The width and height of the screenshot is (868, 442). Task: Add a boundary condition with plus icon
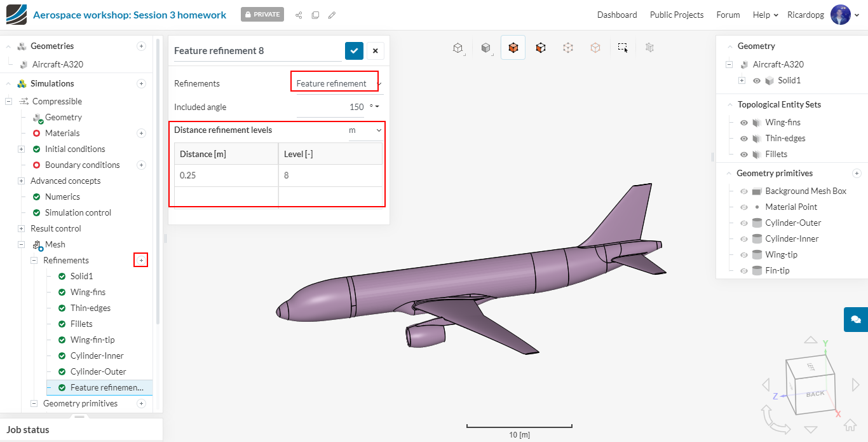click(x=141, y=165)
